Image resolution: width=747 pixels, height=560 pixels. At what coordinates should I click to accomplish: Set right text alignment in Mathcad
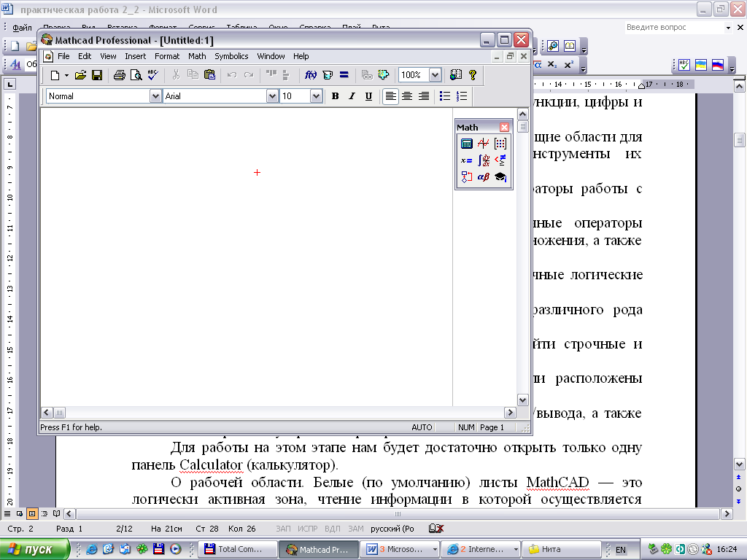tap(424, 96)
